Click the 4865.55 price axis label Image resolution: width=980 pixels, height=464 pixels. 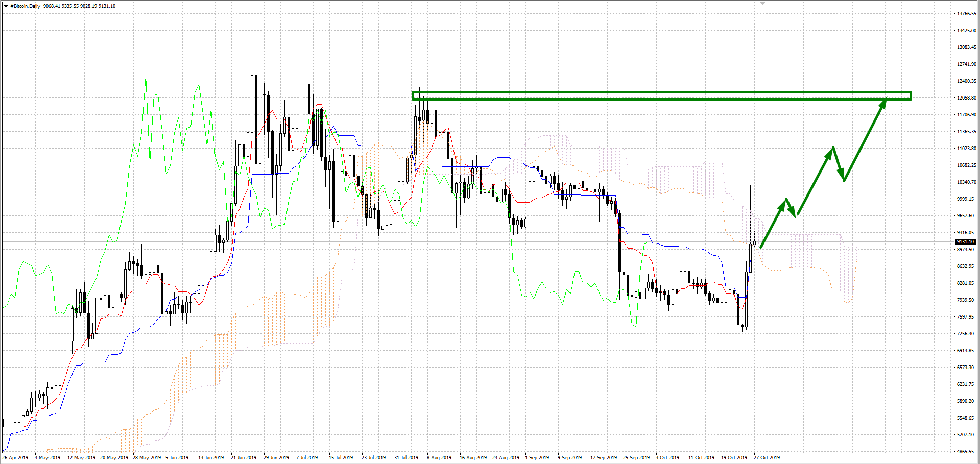(x=966, y=452)
